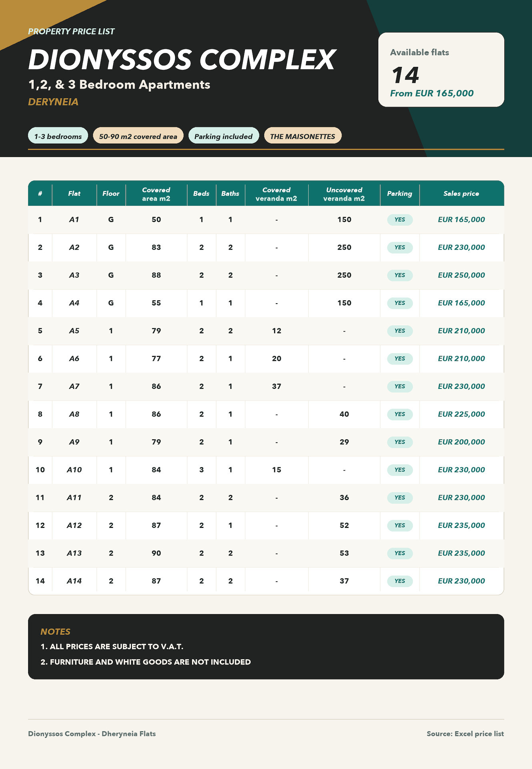The width and height of the screenshot is (532, 769).
Task: Click the 'DIONYSSOS COMPLEX' title
Action: point(182,60)
